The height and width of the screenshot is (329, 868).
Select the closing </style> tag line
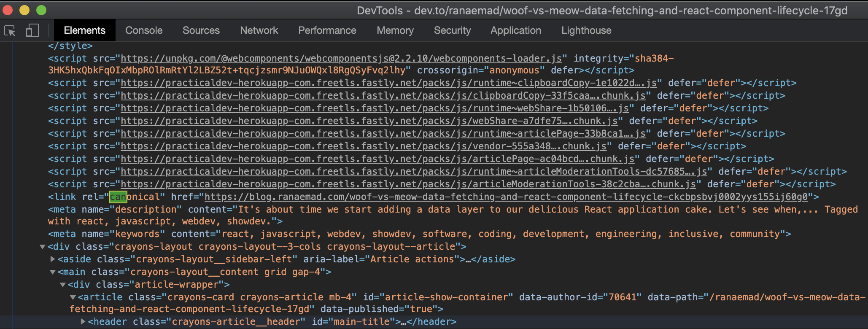(x=70, y=46)
